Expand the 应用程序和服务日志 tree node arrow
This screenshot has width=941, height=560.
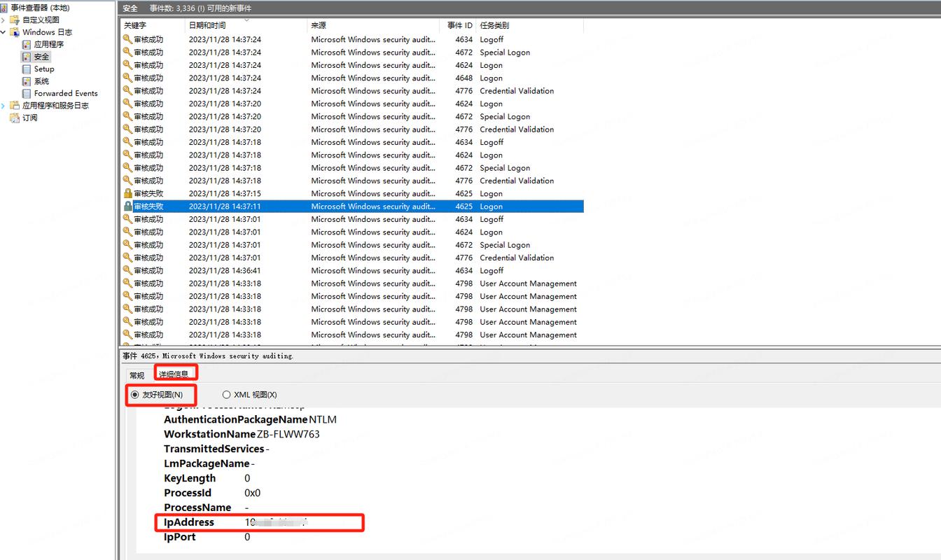(x=4, y=106)
